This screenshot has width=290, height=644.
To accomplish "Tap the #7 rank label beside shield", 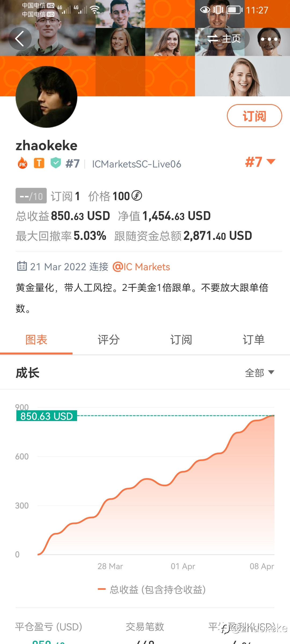I will click(73, 163).
